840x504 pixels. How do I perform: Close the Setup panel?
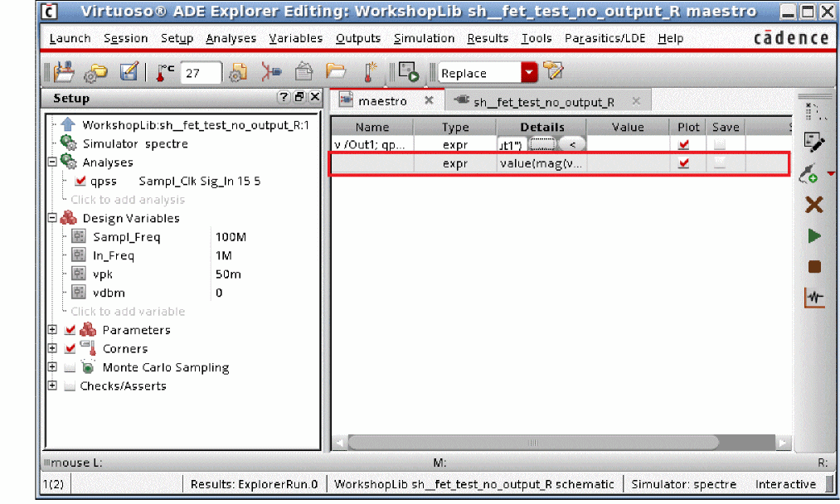[x=315, y=97]
